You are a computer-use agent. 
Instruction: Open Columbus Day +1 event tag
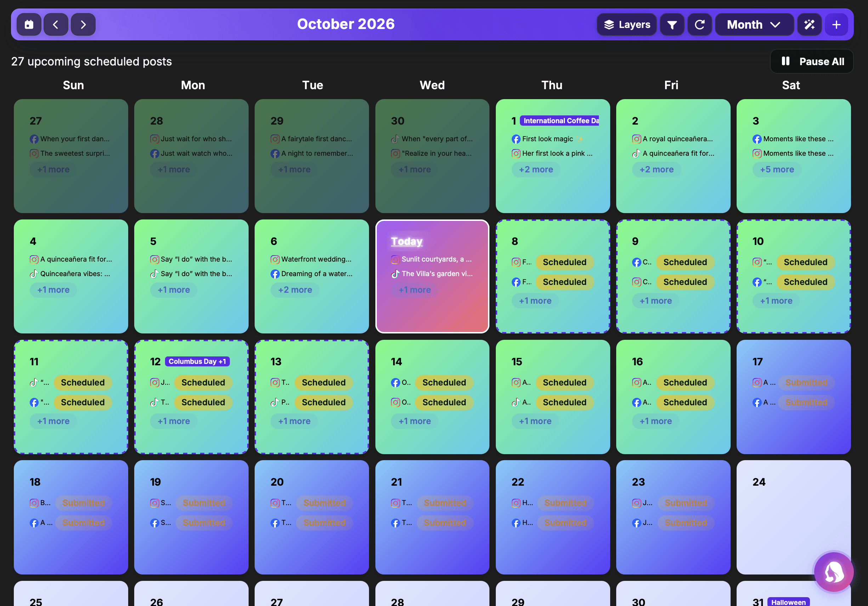[x=197, y=361]
